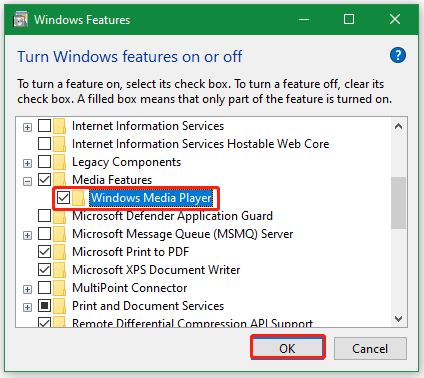Open the blue help question mark icon
This screenshot has height=378, width=424.
point(398,55)
